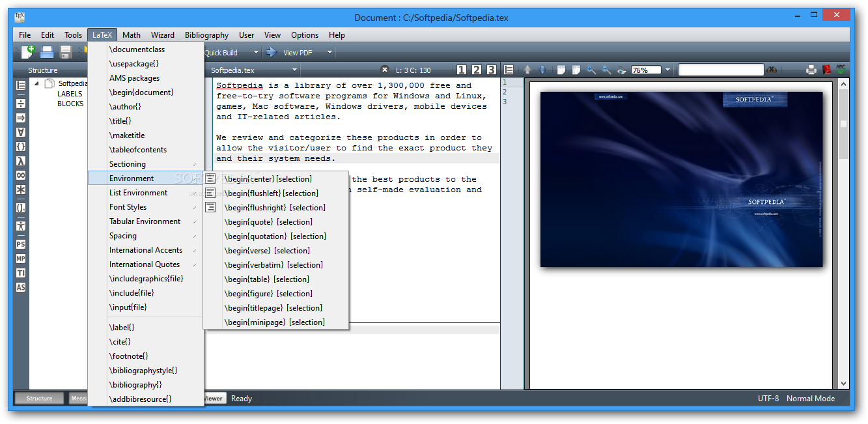The image size is (868, 424).
Task: Open the AS (Asymptote) commands panel
Action: [x=21, y=287]
